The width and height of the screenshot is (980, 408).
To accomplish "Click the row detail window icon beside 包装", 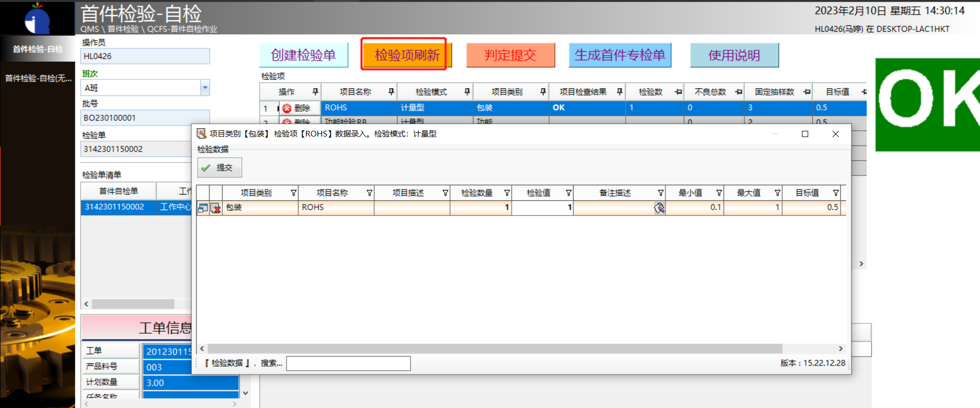I will (x=203, y=208).
